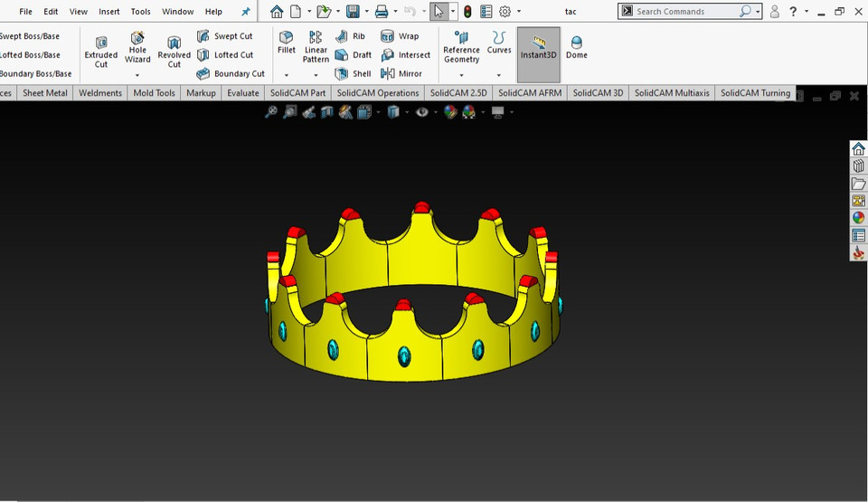
Task: Create a new document with the New icon
Action: coord(297,11)
